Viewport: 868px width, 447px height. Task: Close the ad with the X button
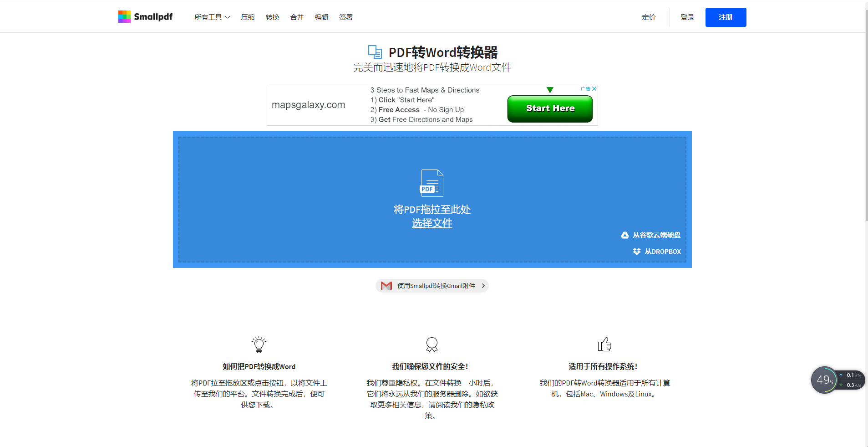[x=594, y=89]
